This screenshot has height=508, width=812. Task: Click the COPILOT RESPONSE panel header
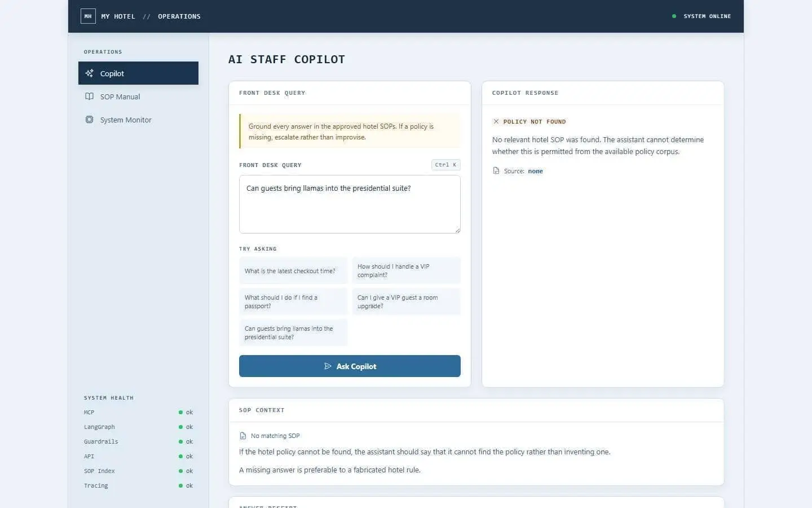pos(525,93)
